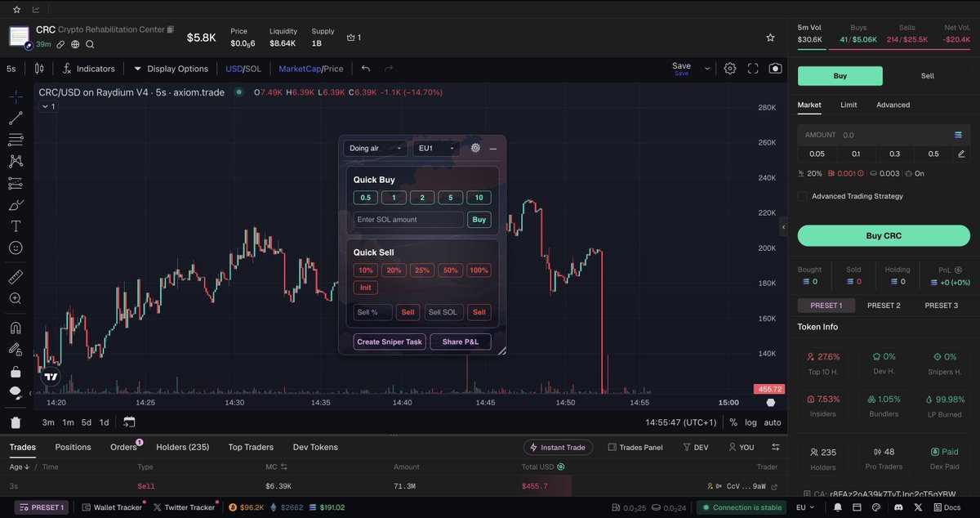Select the Limit order tab
This screenshot has height=518, width=980.
(849, 105)
